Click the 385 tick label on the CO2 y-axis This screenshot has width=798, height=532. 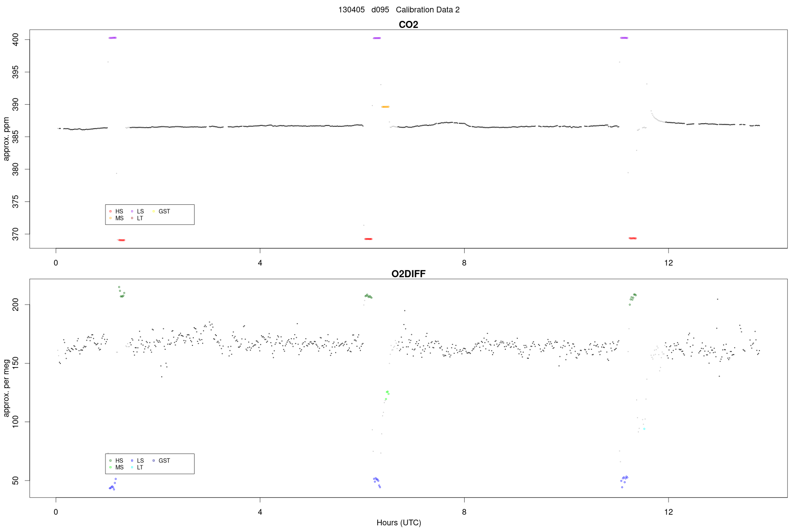(16, 137)
